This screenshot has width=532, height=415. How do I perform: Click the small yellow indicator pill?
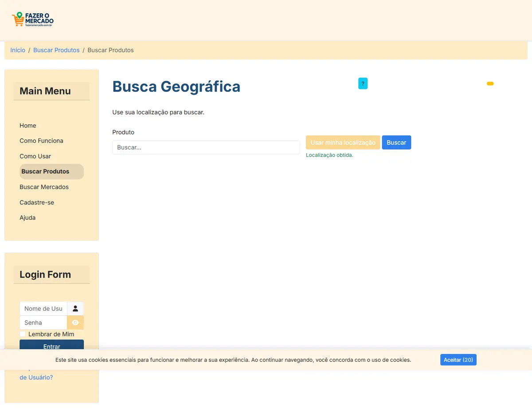(490, 83)
